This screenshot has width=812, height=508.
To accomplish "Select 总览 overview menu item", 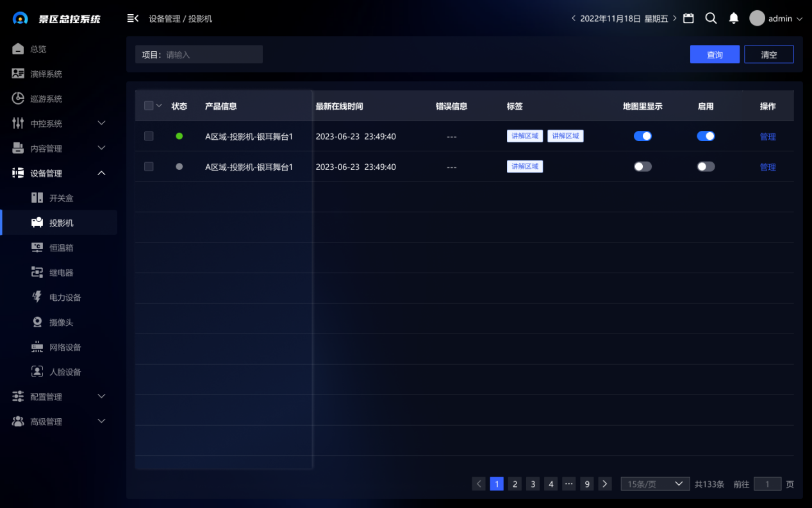I will pos(38,49).
